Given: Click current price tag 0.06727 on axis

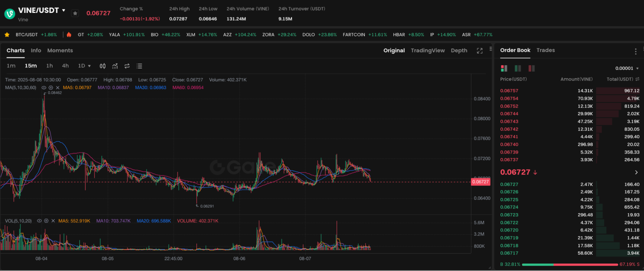Looking at the screenshot, I should pyautogui.click(x=480, y=182).
